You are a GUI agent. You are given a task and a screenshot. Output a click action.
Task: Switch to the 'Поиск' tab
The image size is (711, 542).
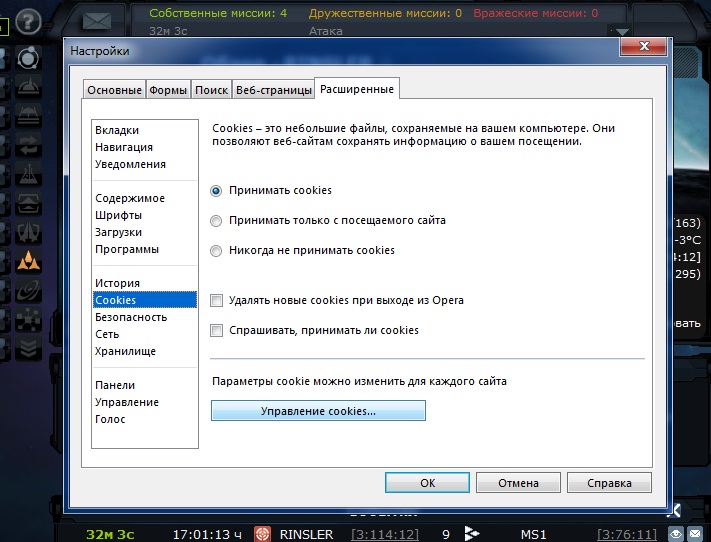click(x=211, y=90)
